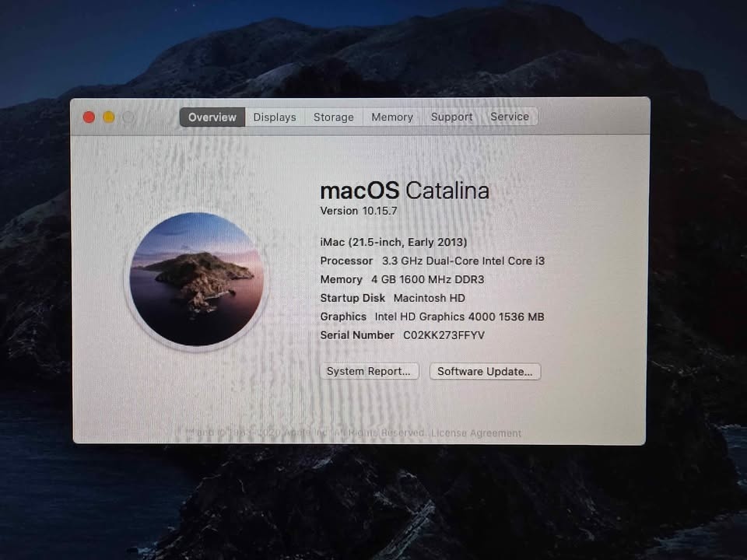Open Software Update
The image size is (747, 560).
(x=485, y=372)
